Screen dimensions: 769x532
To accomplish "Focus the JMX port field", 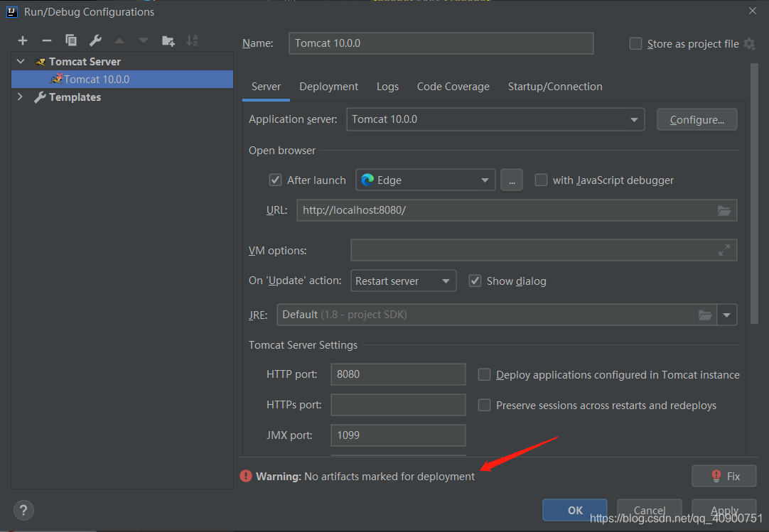I will click(x=398, y=435).
